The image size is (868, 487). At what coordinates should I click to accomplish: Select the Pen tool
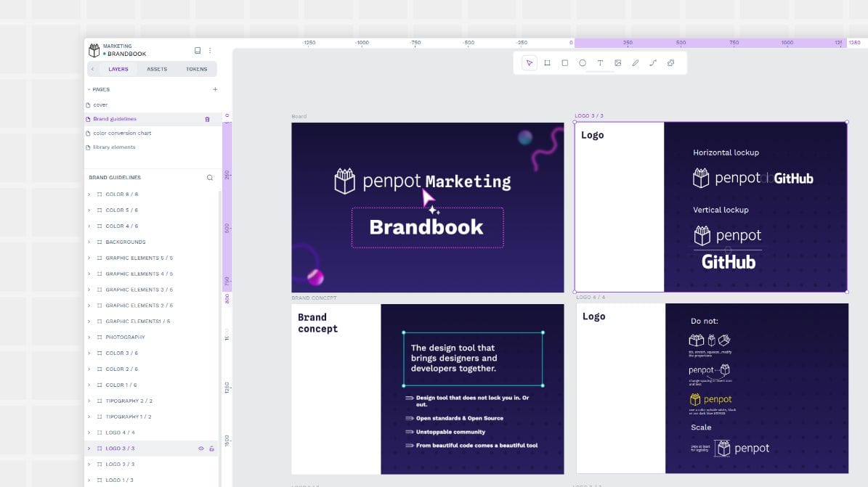point(636,63)
